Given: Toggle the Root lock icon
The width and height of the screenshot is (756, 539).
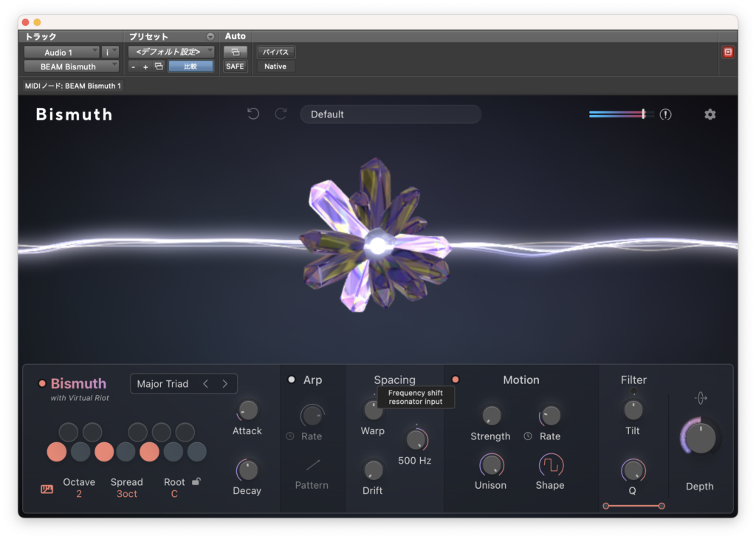Looking at the screenshot, I should tap(196, 481).
